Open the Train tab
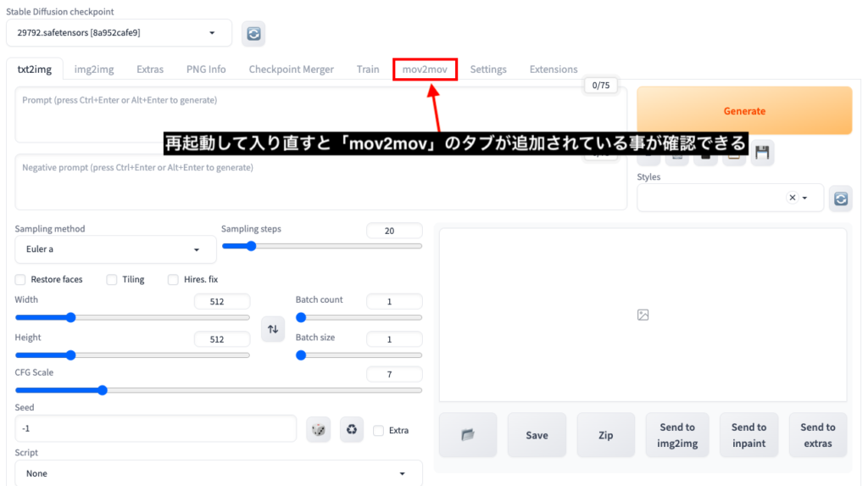Screen dimensions: 868x486 point(368,70)
